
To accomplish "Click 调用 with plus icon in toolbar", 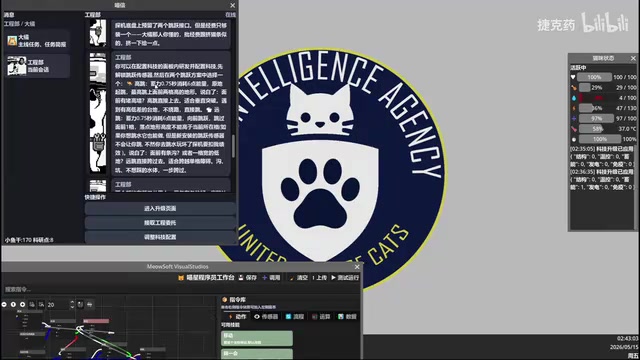I will coord(271,278).
